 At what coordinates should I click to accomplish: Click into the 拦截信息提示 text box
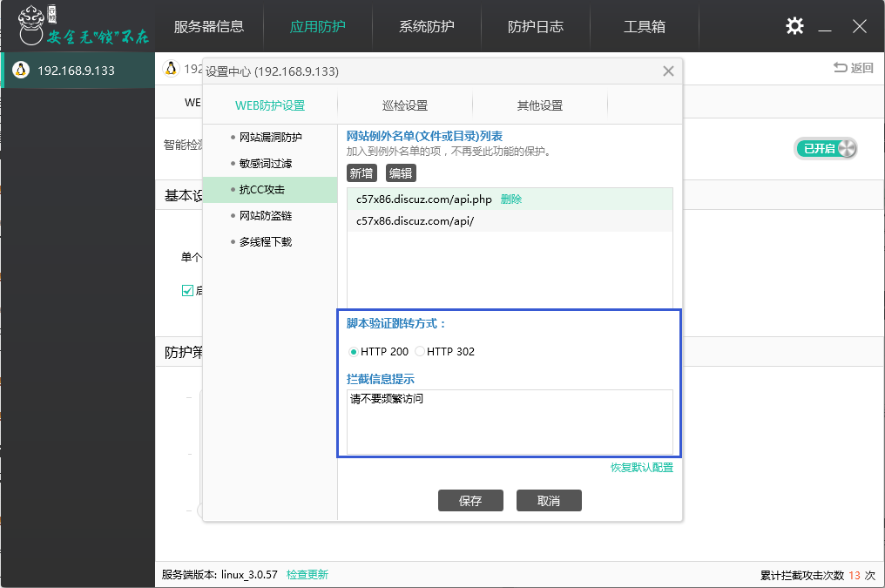(x=510, y=422)
